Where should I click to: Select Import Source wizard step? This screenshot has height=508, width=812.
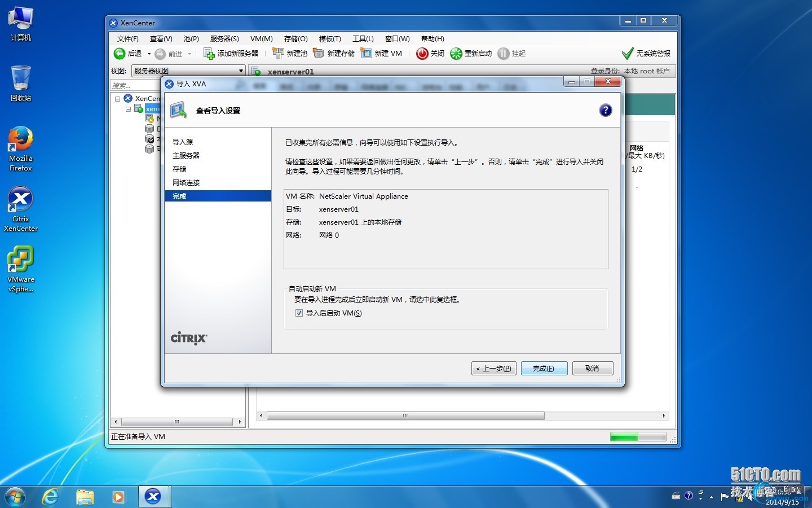point(183,142)
